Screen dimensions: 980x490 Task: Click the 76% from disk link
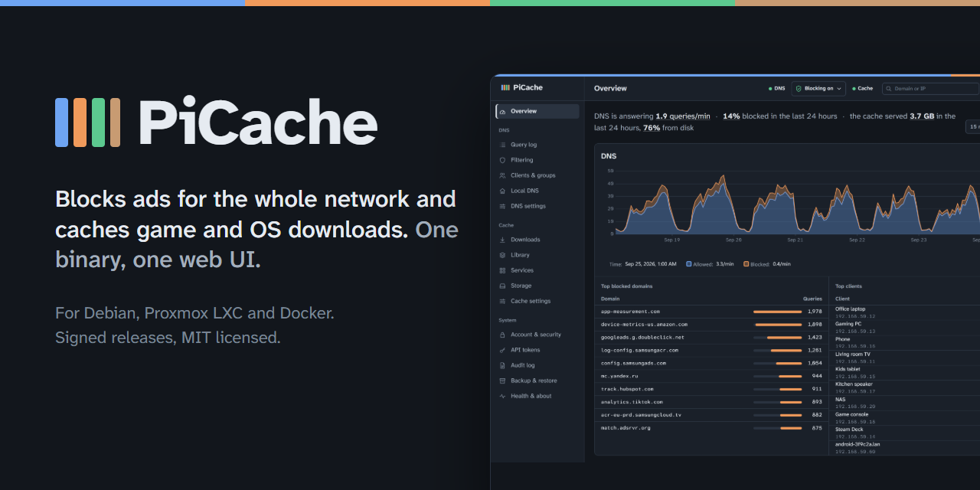coord(652,128)
